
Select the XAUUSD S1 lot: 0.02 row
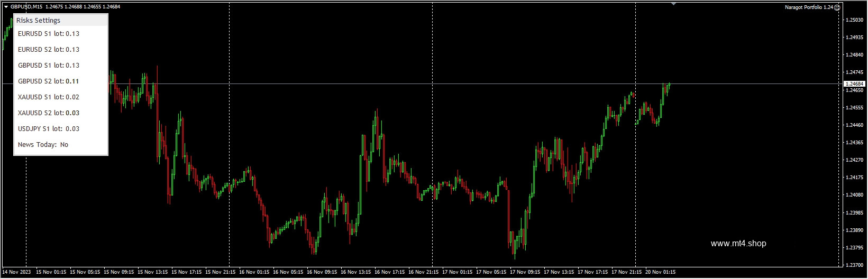(x=61, y=97)
